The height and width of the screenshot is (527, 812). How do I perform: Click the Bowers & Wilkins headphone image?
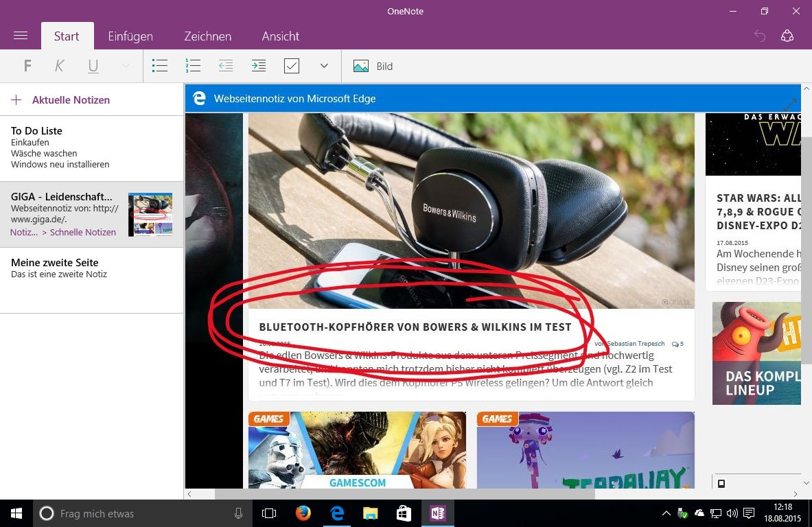click(472, 211)
